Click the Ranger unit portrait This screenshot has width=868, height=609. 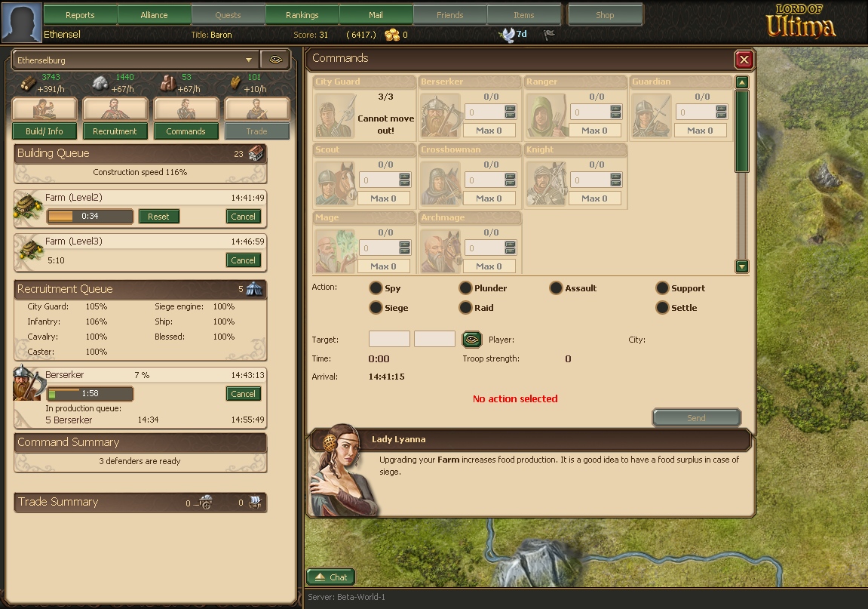pos(547,115)
